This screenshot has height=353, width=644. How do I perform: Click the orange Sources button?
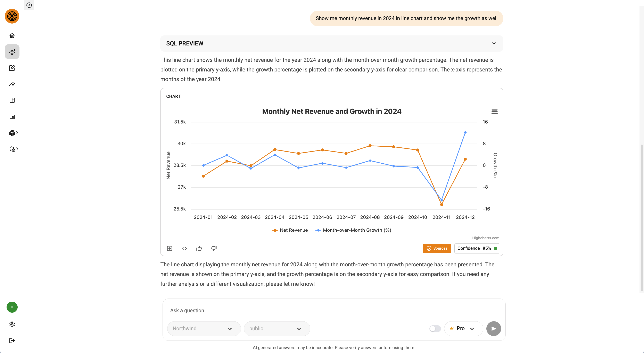coord(437,248)
